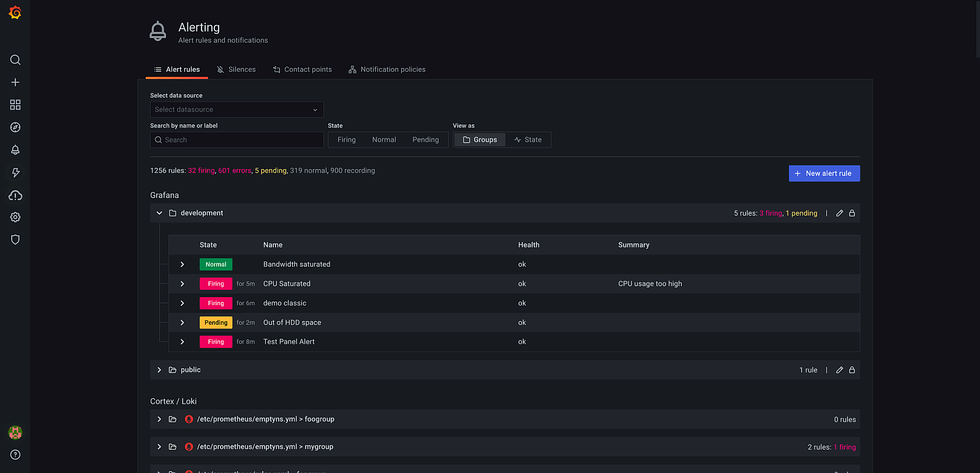
Task: Open the Notification policies tab
Action: point(387,70)
